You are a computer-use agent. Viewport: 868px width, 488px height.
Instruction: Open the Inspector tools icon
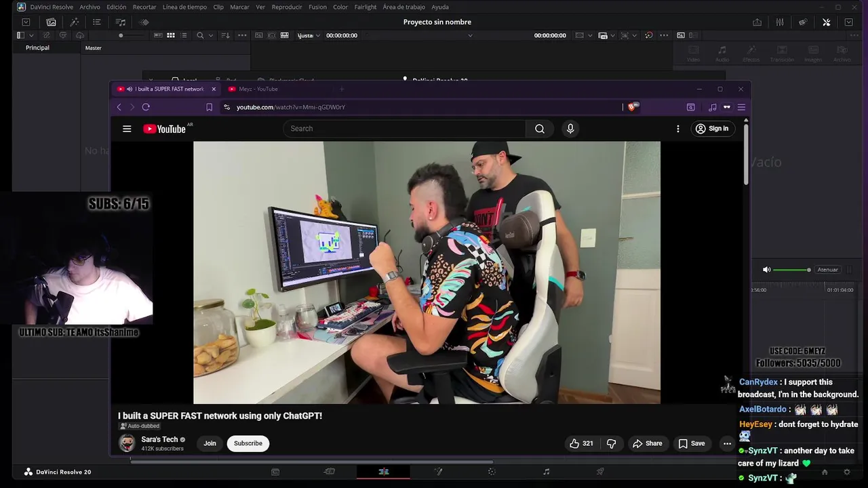pos(826,22)
